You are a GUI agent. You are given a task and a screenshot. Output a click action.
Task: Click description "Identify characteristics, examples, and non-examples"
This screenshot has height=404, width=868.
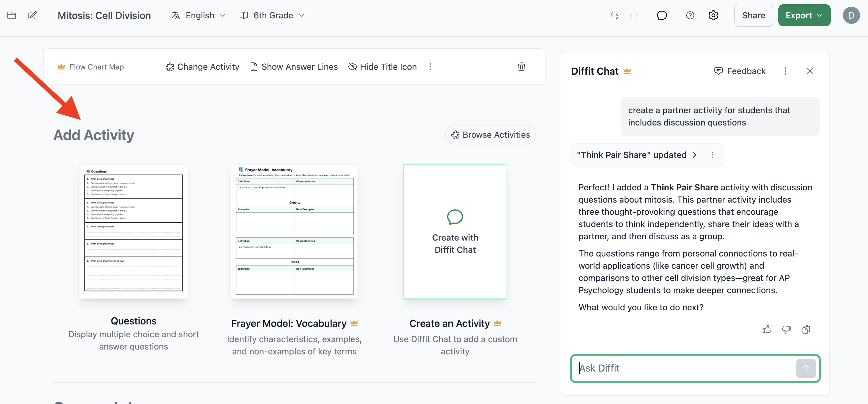(x=294, y=345)
